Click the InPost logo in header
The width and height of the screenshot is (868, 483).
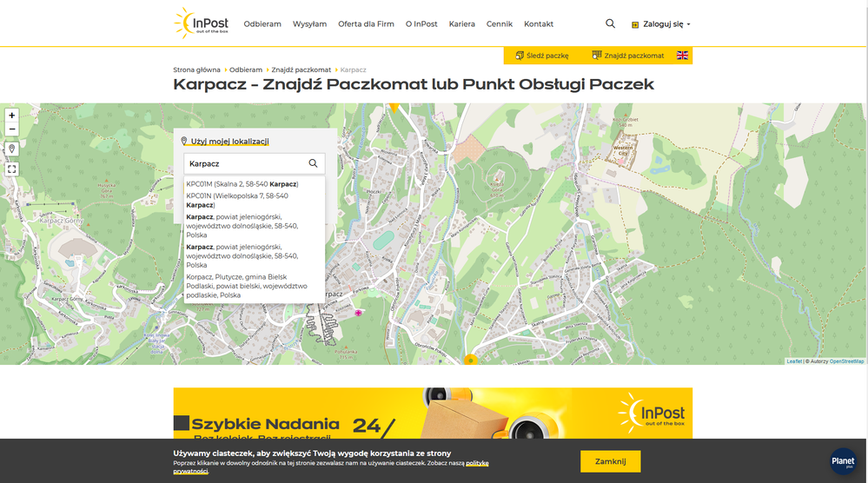(202, 23)
